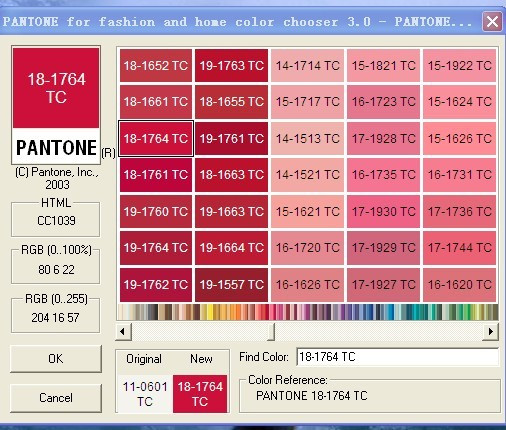Click the HTML value CC1039
Screen dimensions: 506x430
click(56, 221)
